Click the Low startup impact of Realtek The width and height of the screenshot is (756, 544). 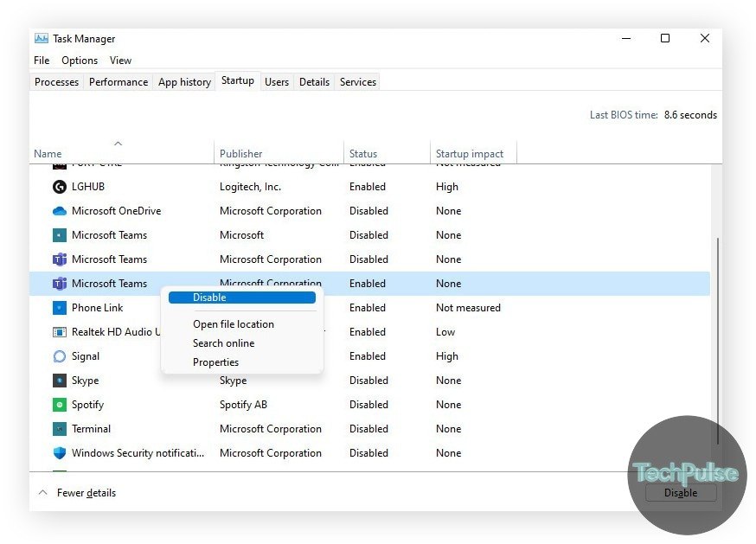(x=445, y=332)
